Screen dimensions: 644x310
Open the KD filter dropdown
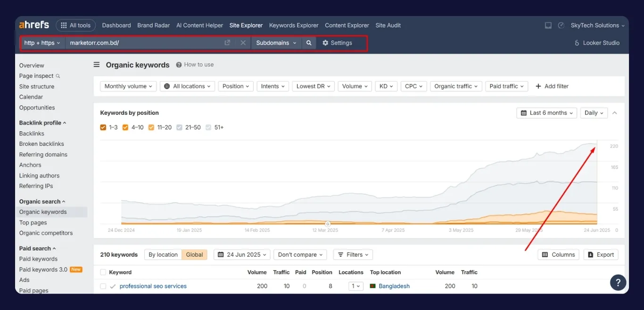pyautogui.click(x=387, y=86)
